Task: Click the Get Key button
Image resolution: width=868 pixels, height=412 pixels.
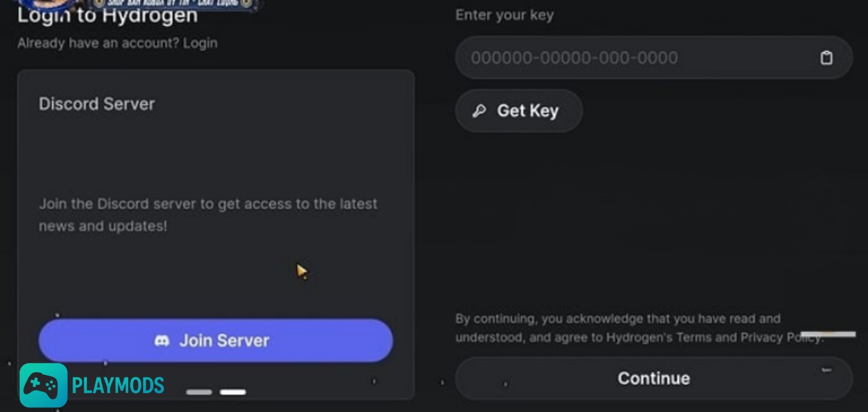Action: (519, 110)
